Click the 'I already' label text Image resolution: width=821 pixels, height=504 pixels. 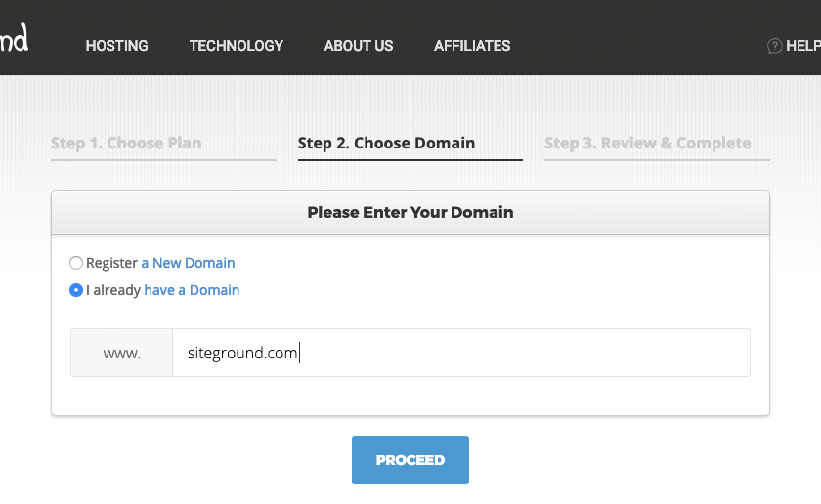click(x=113, y=290)
